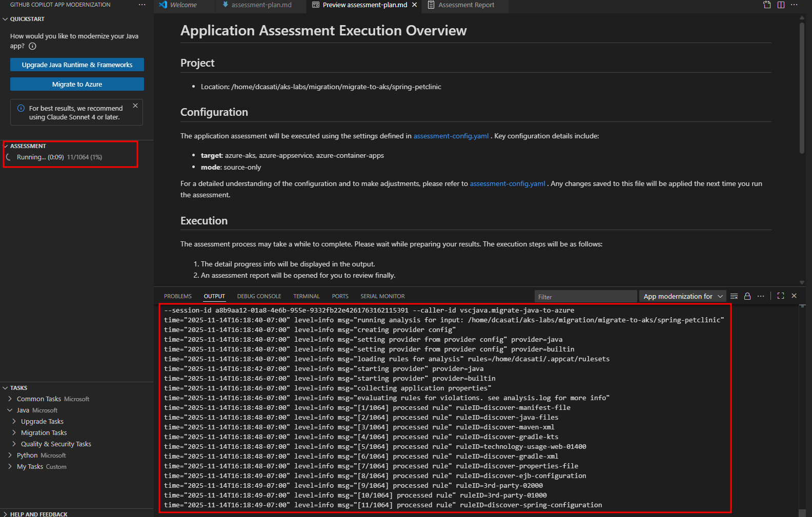Click the 'Execution' heading in preview
The height and width of the screenshot is (517, 812).
click(x=204, y=221)
